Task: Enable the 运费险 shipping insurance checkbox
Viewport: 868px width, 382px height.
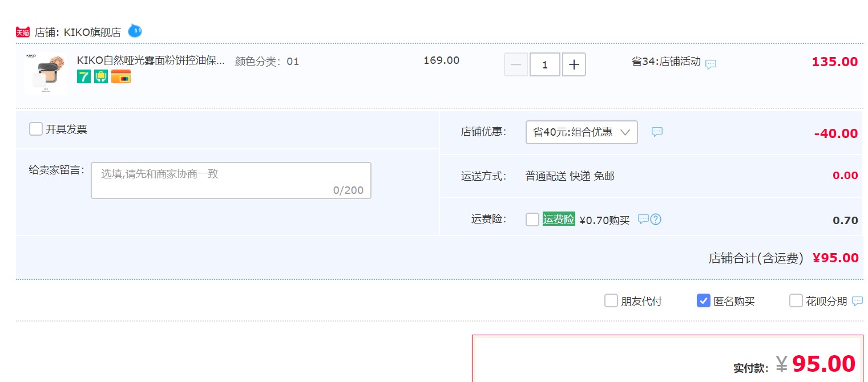Action: click(x=532, y=220)
